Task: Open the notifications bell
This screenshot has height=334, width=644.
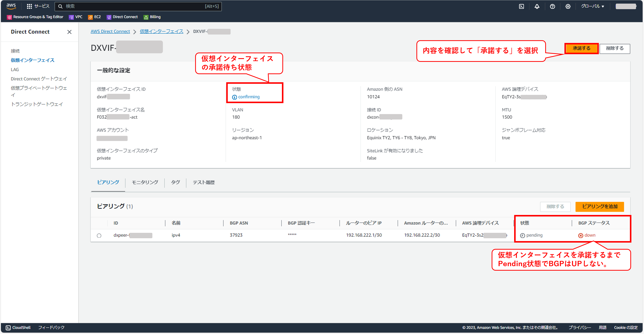Action: (x=537, y=6)
